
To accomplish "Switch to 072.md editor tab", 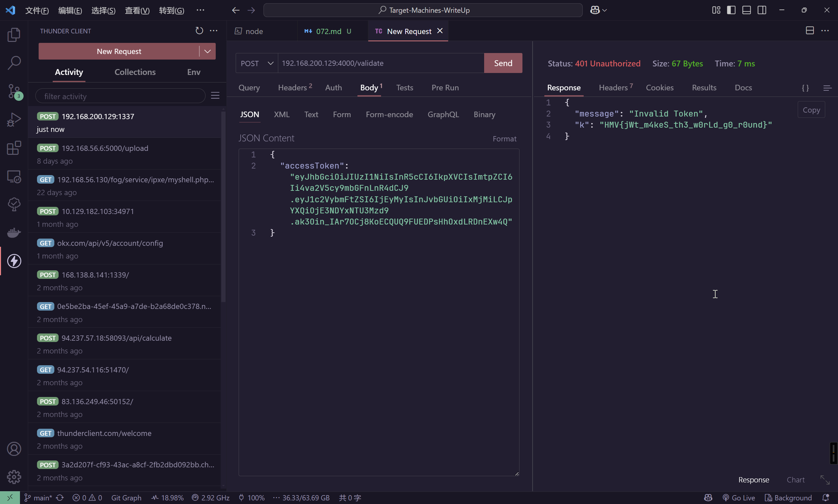I will coord(332,31).
